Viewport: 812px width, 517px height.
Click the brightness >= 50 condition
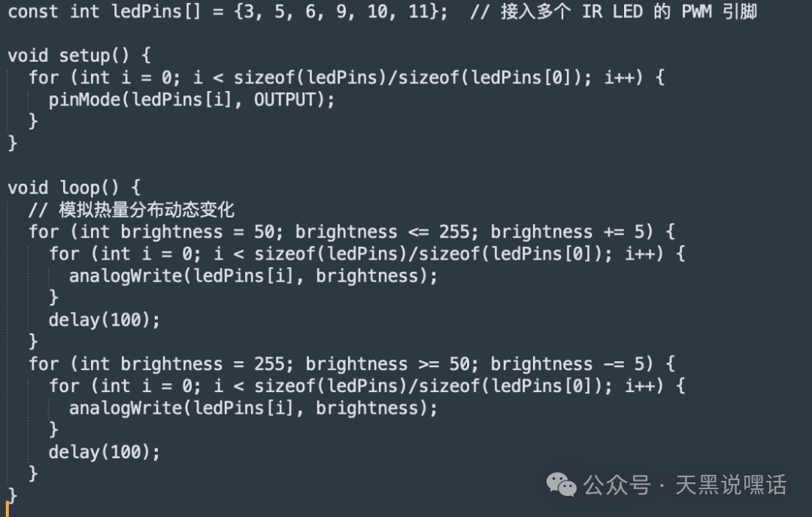pyautogui.click(x=388, y=364)
